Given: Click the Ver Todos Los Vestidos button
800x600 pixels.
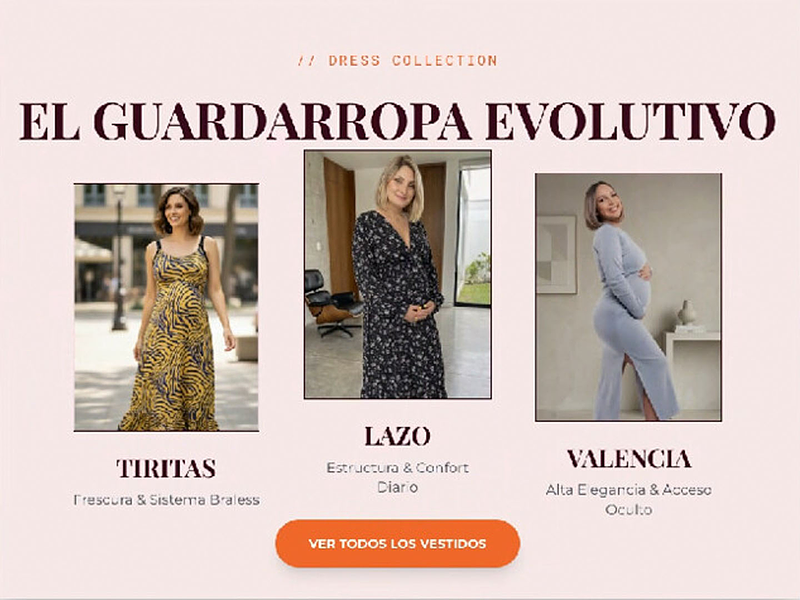Looking at the screenshot, I should (x=397, y=543).
